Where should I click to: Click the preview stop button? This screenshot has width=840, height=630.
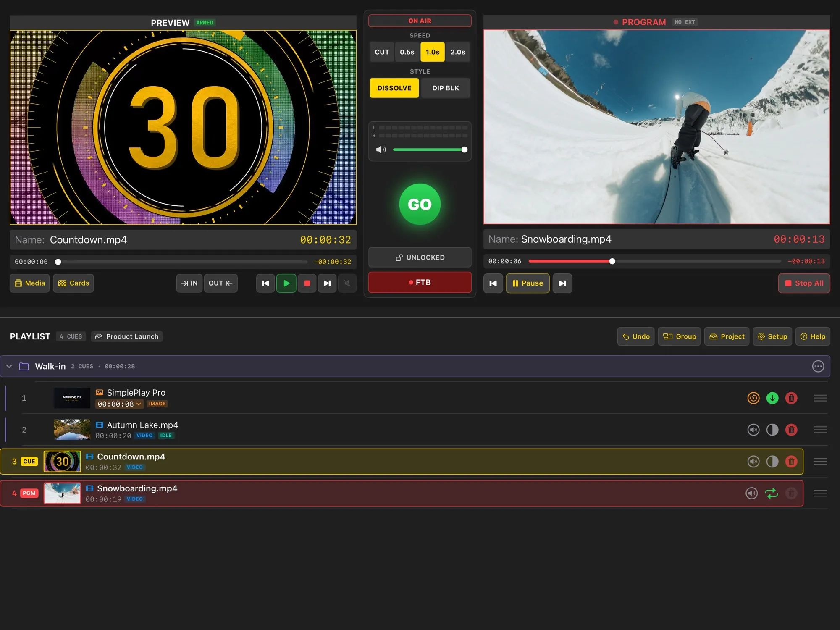[307, 283]
